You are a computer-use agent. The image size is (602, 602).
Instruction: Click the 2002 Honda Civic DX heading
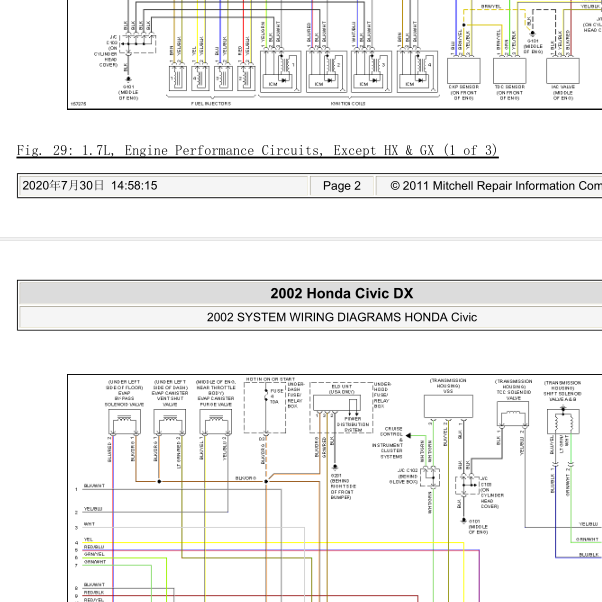342,293
